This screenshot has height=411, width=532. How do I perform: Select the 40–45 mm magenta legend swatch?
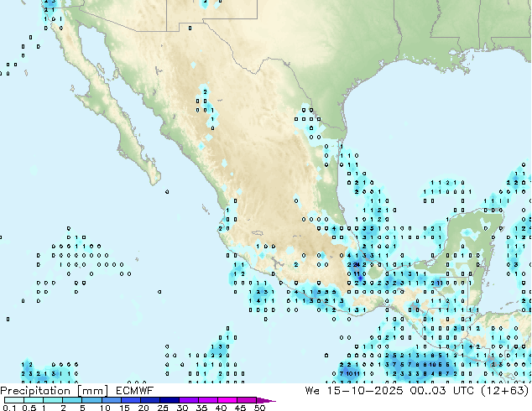227,400
